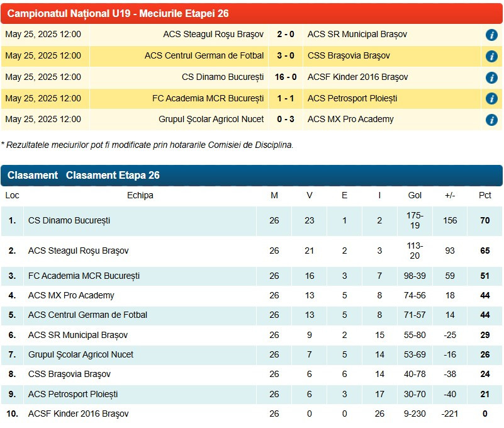
Task: Switch to Clasament Etapa 26 tab
Action: [113, 176]
